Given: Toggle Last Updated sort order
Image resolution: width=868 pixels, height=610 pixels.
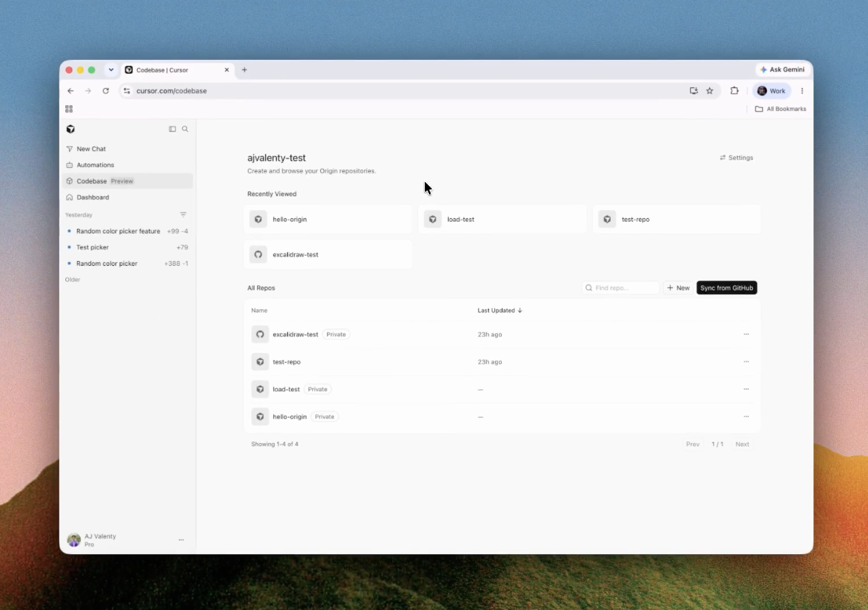Looking at the screenshot, I should tap(500, 311).
